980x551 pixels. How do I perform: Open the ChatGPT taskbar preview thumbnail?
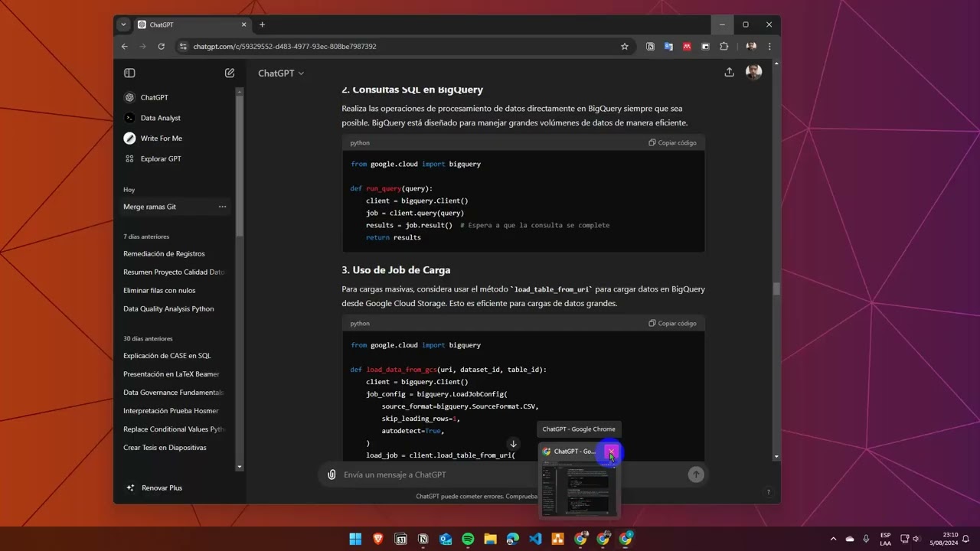(x=579, y=490)
